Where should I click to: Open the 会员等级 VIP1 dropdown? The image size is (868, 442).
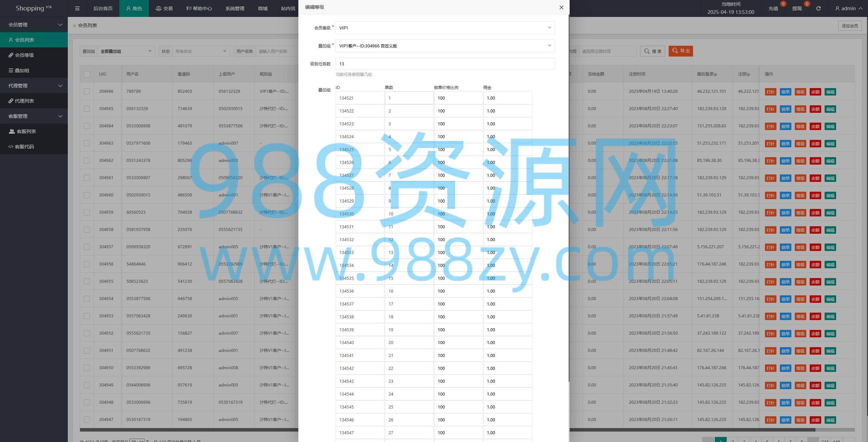[x=445, y=28]
